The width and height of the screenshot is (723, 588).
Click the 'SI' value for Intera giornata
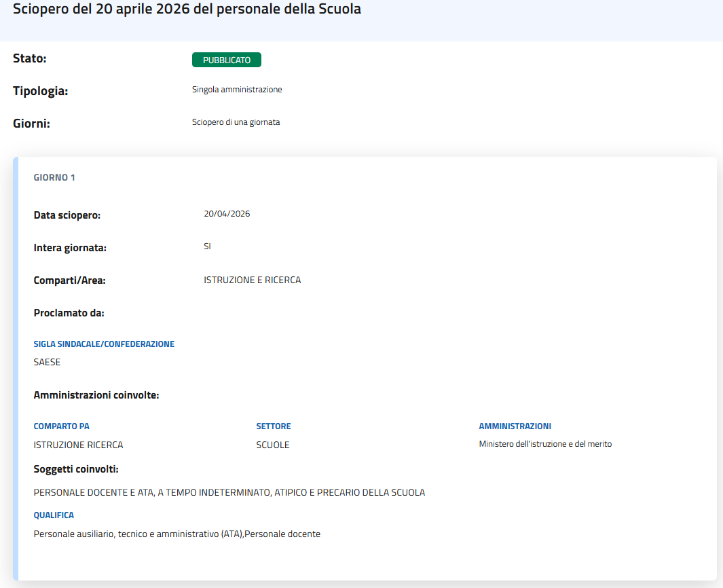(x=207, y=246)
